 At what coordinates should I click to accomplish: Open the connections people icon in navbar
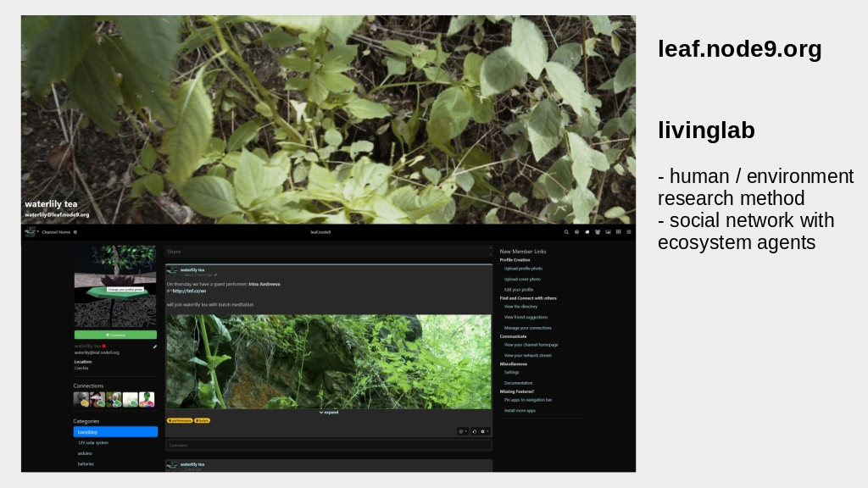598,232
